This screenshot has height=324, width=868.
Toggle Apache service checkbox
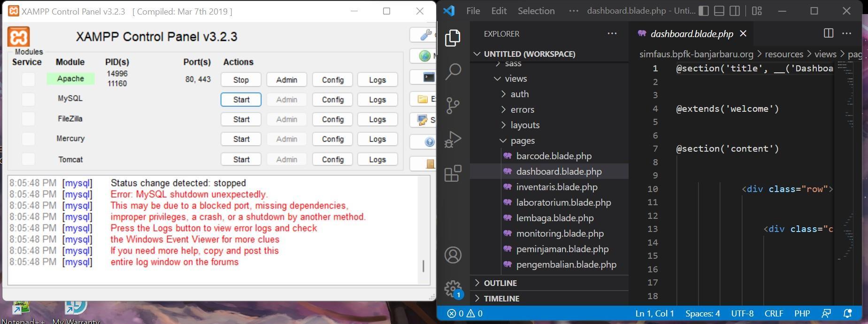pos(28,79)
